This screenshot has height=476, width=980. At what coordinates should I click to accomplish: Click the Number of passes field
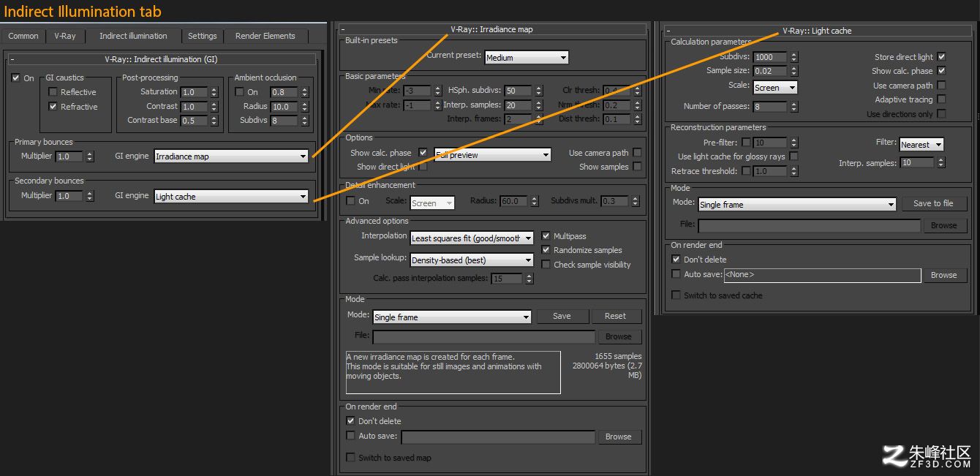click(x=769, y=107)
